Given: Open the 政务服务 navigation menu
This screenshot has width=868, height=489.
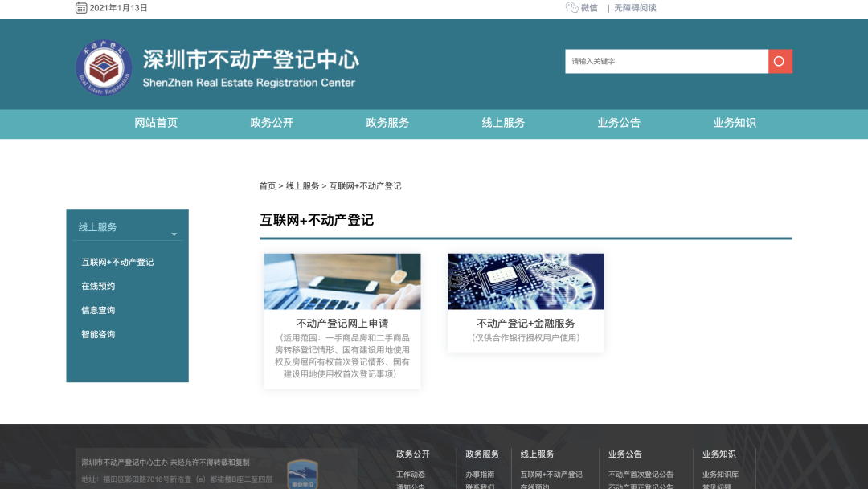Looking at the screenshot, I should click(387, 124).
